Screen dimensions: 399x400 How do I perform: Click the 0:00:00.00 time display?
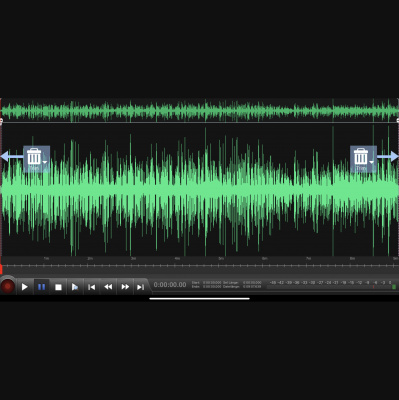pos(170,285)
